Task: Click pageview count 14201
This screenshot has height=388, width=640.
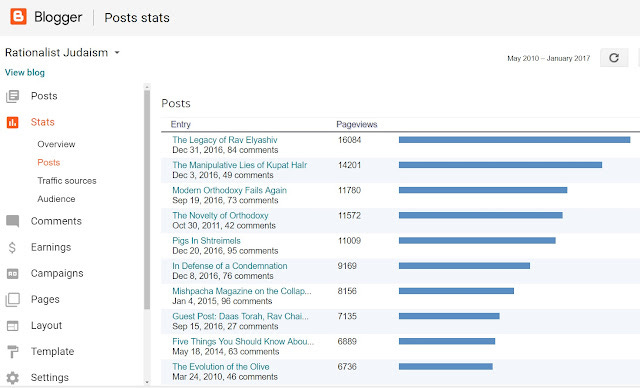Action: tap(349, 165)
